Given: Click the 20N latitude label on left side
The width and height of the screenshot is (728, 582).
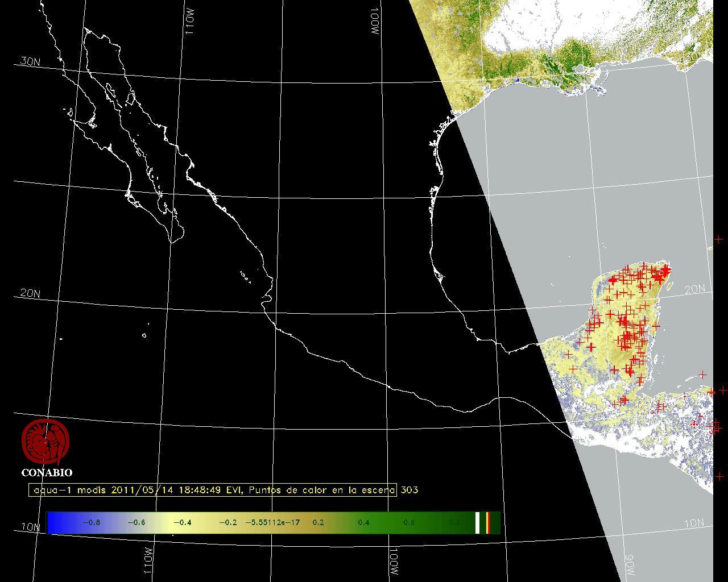Looking at the screenshot, I should [30, 293].
